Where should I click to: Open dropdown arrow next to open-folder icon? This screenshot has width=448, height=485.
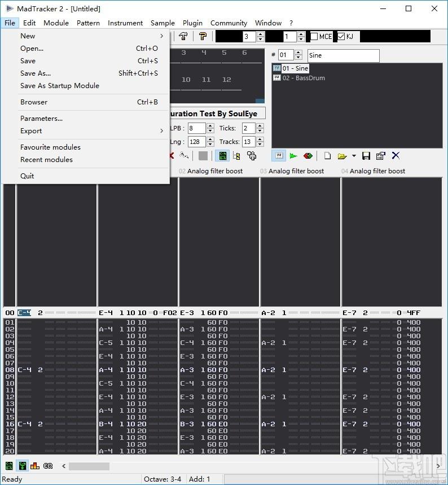pos(354,156)
